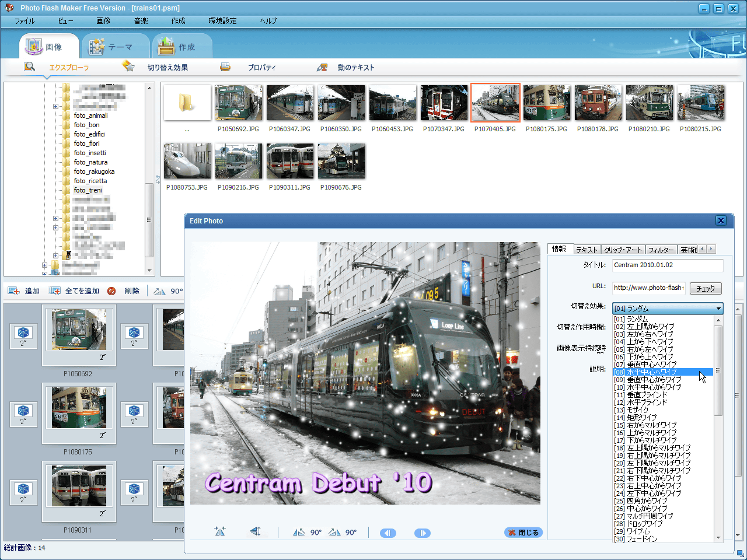The width and height of the screenshot is (747, 560).
Task: Click the タイトル input field
Action: (668, 265)
